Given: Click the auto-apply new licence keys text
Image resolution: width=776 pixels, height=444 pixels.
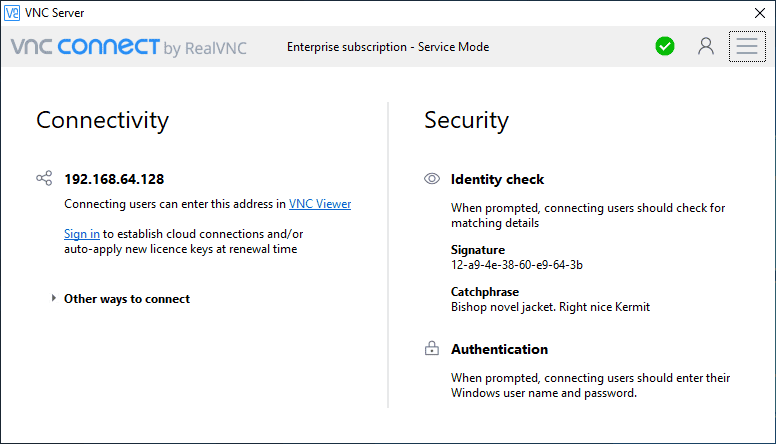Looking at the screenshot, I should point(181,249).
